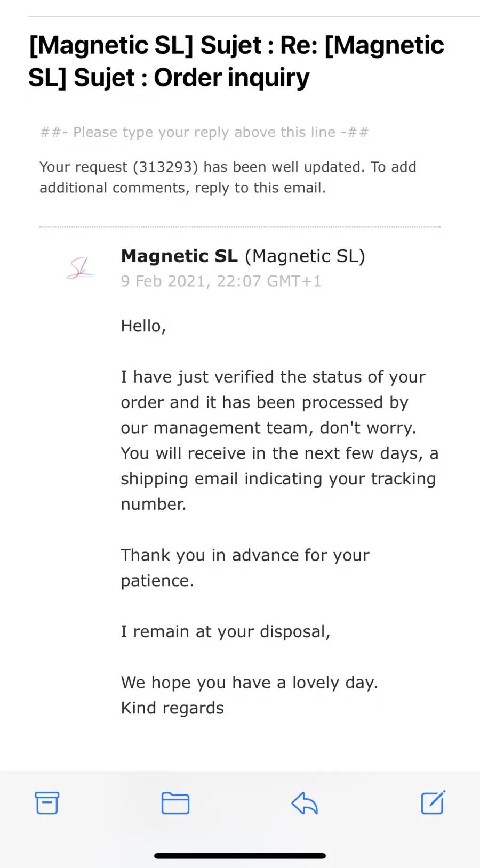Tap 'I remain at your disposal' line

point(226,631)
